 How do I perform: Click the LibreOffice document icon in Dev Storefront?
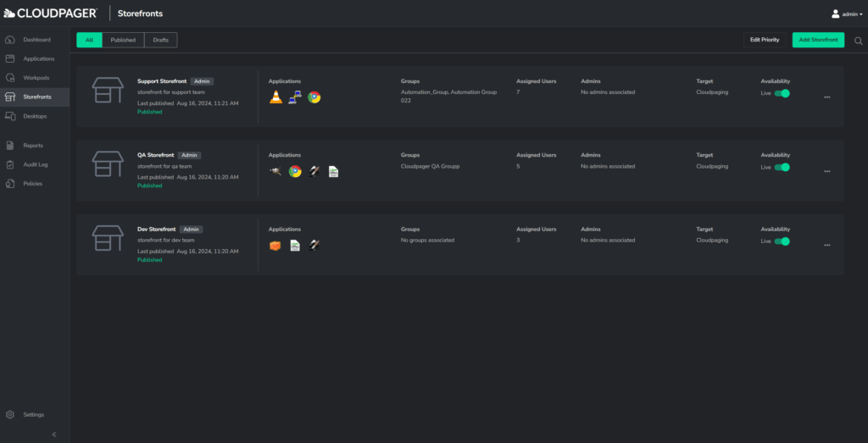coord(295,246)
